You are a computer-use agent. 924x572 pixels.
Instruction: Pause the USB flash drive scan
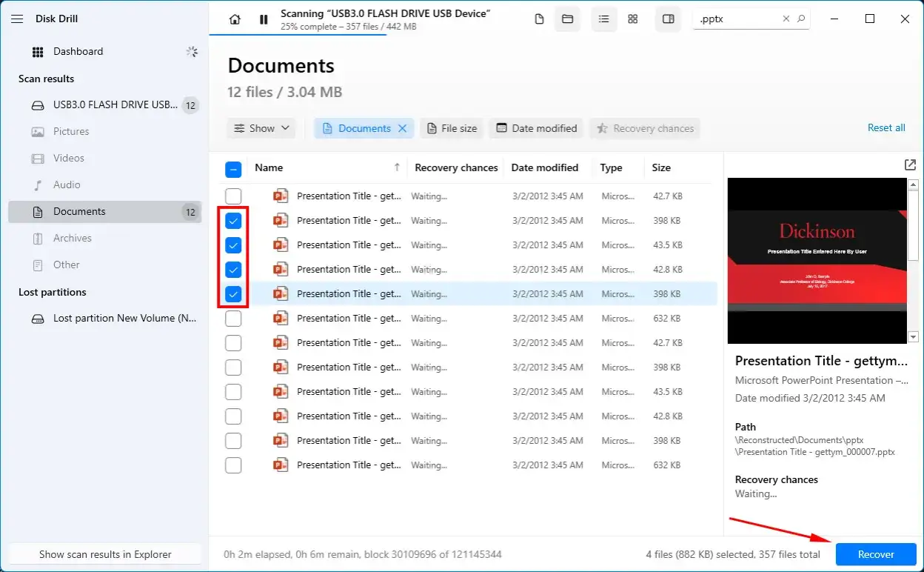263,19
